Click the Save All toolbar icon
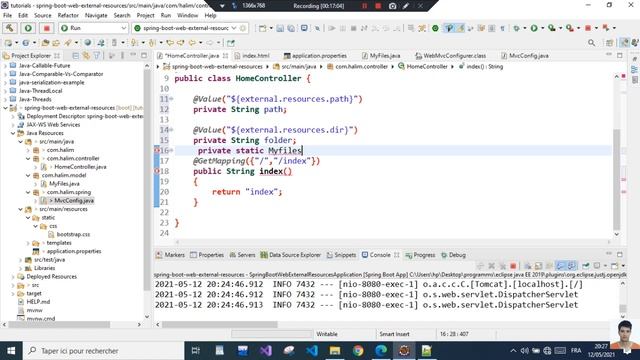Screen dimensions: 640x360 (291, 28)
